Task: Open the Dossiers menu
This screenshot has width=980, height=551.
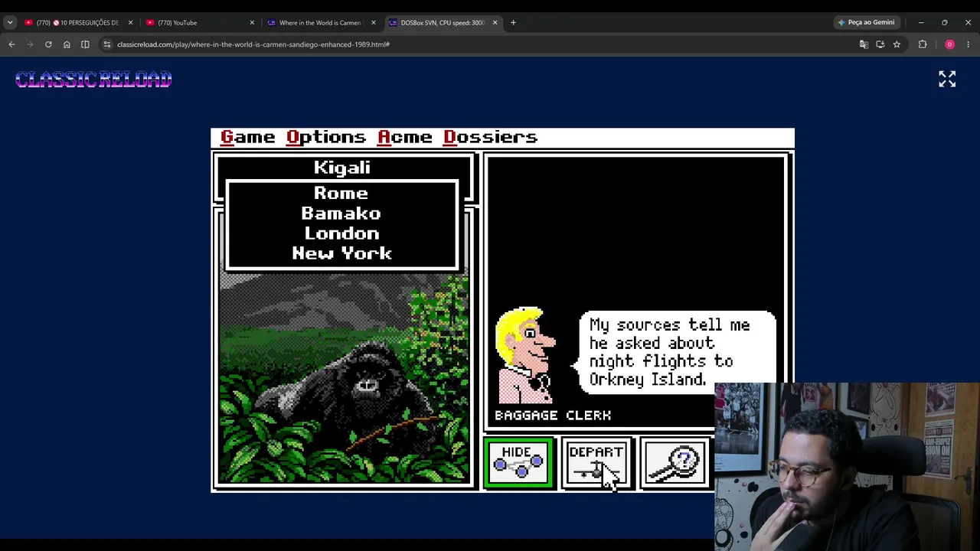Action: [x=490, y=137]
